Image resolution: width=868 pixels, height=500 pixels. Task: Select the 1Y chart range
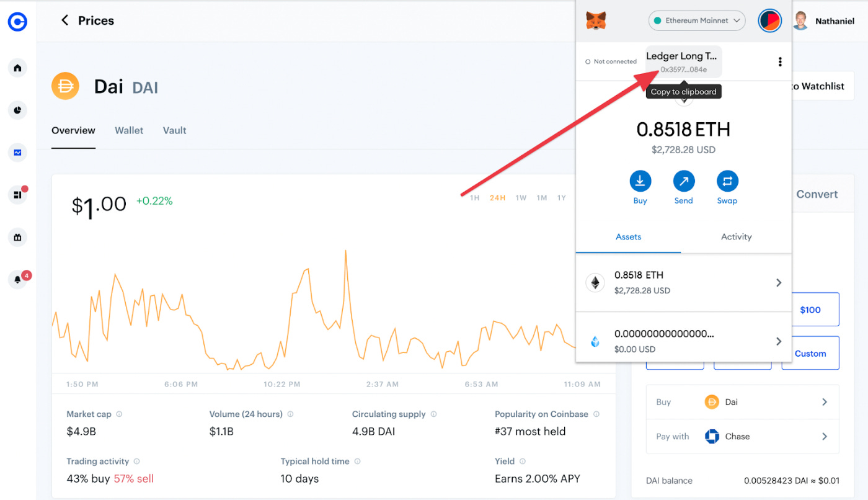(561, 198)
